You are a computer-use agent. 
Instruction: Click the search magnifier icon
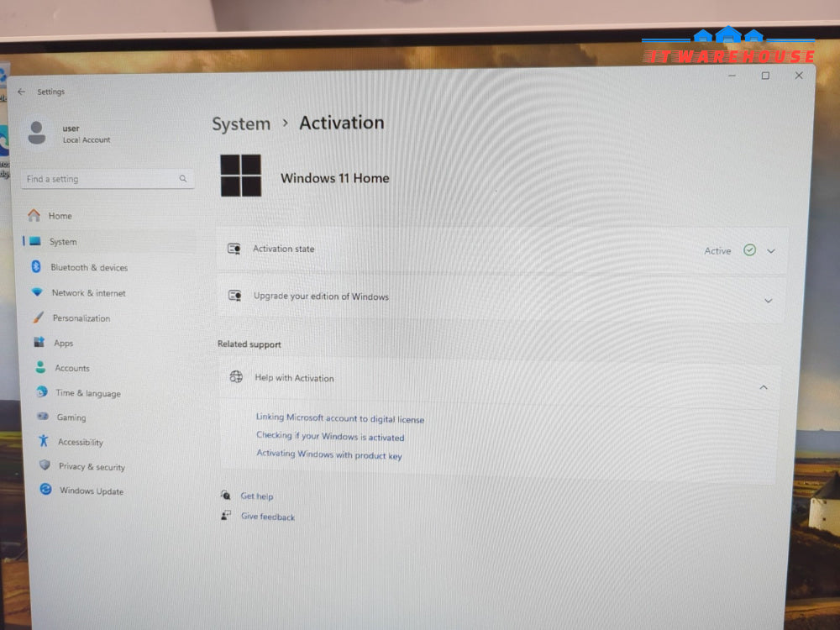pos(183,178)
